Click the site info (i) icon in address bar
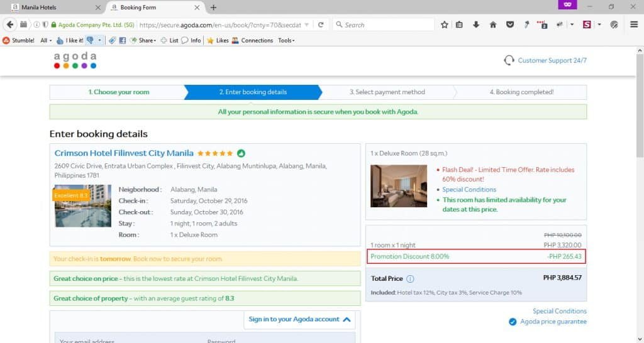Image resolution: width=644 pixels, height=343 pixels. point(36,24)
